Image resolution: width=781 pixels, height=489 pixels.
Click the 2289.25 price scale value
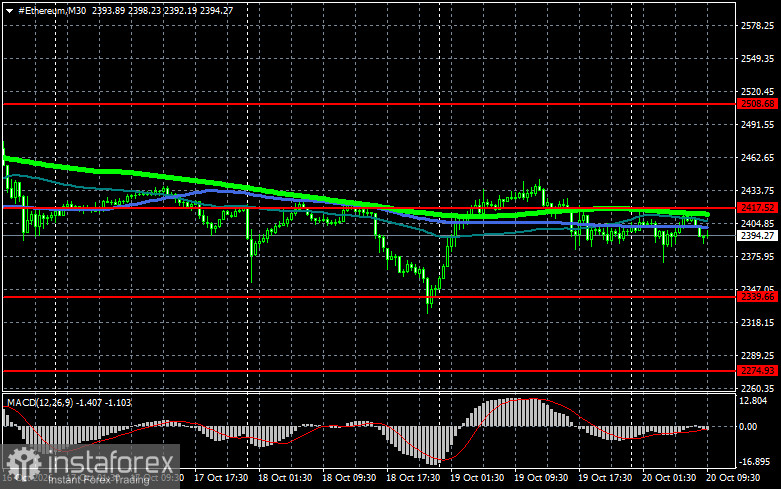click(757, 356)
